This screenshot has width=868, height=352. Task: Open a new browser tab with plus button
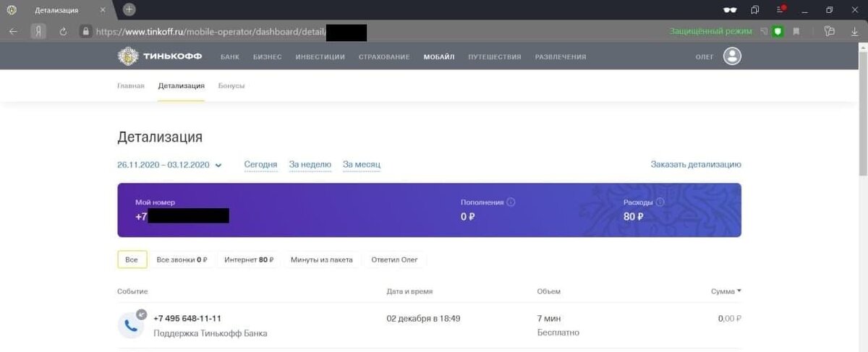[x=129, y=9]
